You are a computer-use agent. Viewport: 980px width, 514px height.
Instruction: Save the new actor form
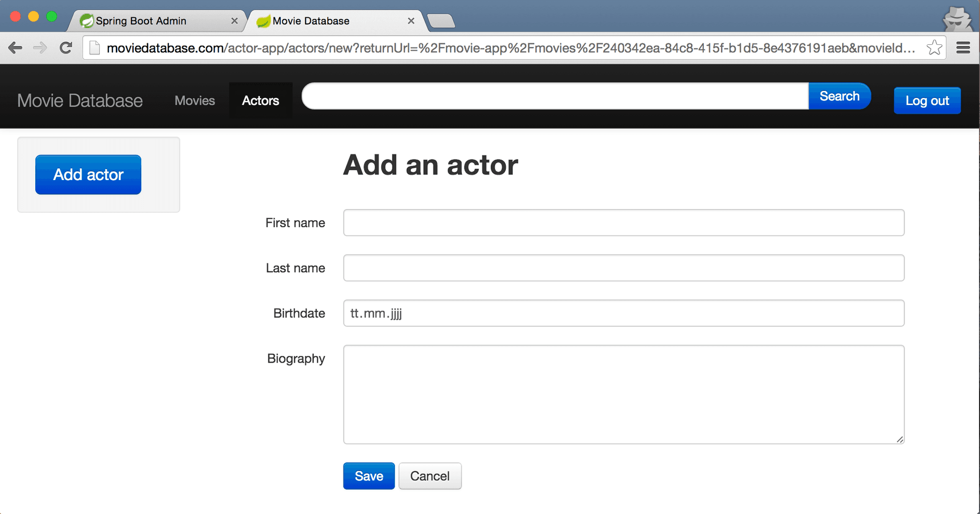(x=369, y=476)
